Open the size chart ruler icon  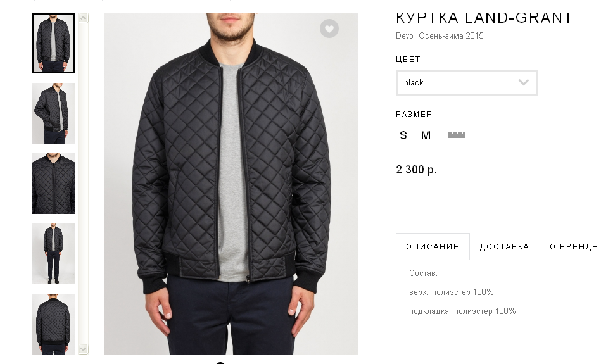pyautogui.click(x=456, y=134)
